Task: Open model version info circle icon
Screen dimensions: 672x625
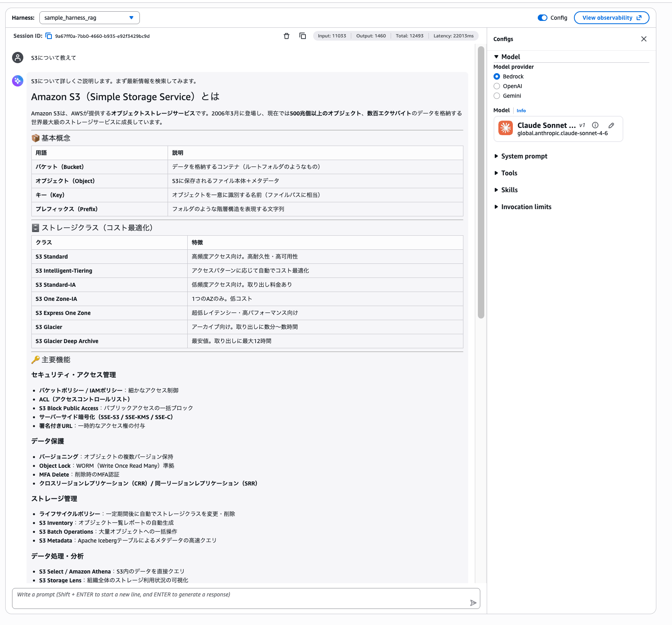Action: (x=595, y=125)
